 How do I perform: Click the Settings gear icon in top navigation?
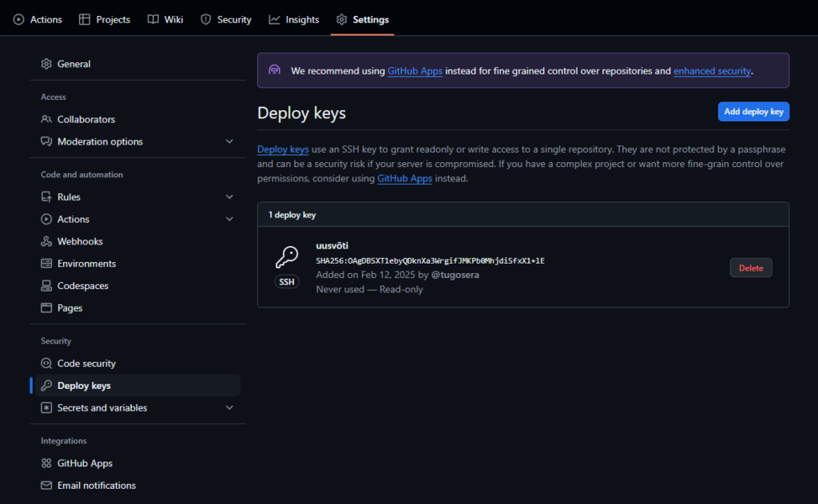pos(342,19)
